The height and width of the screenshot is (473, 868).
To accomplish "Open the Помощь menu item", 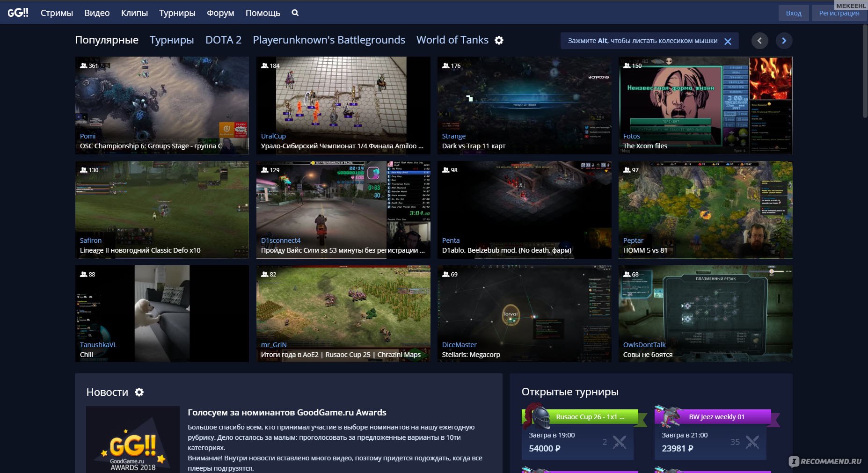I will point(263,13).
